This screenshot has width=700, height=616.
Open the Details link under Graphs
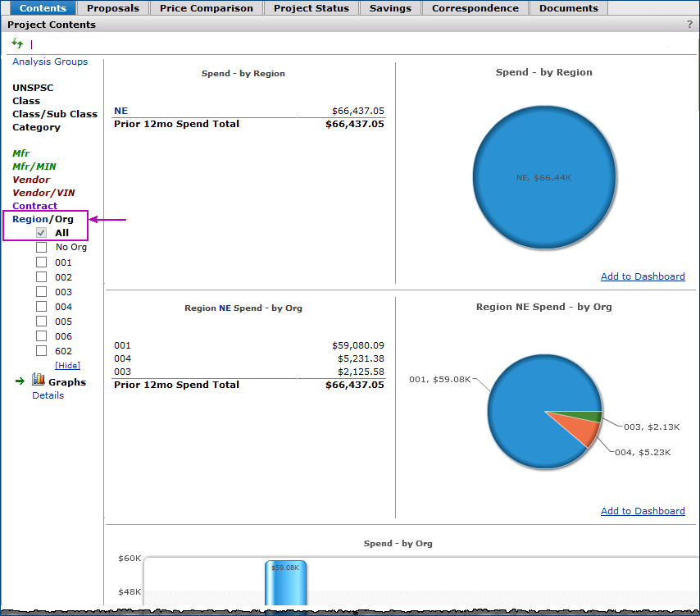click(48, 395)
